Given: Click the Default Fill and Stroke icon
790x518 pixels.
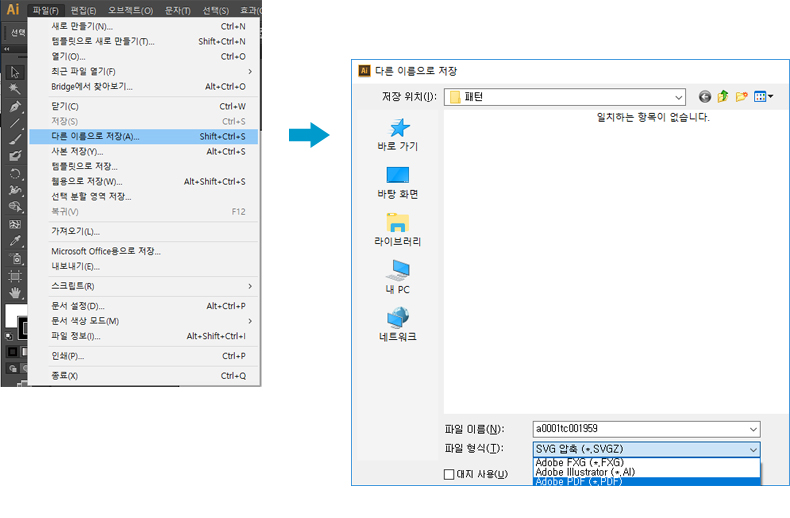Looking at the screenshot, I should 9,336.
